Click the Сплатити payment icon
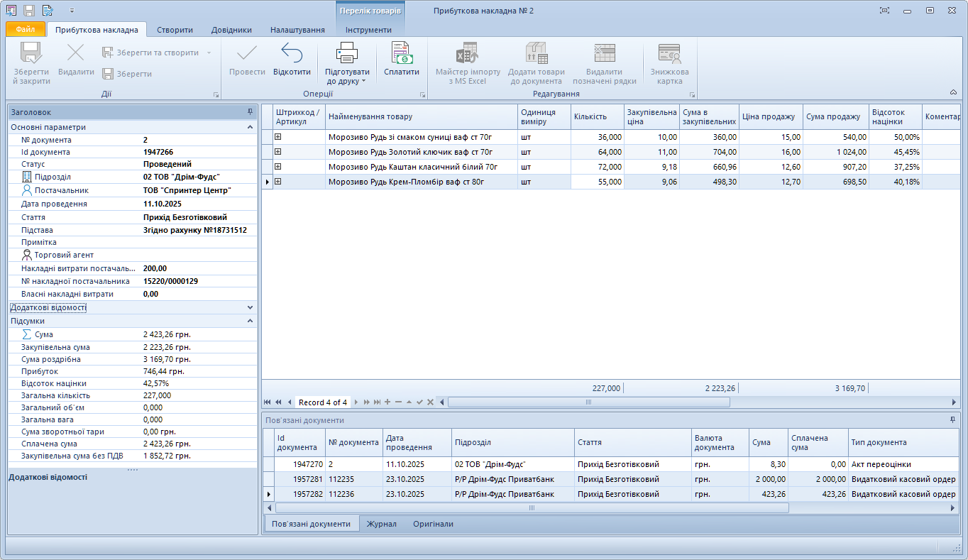The width and height of the screenshot is (968, 560). (402, 54)
